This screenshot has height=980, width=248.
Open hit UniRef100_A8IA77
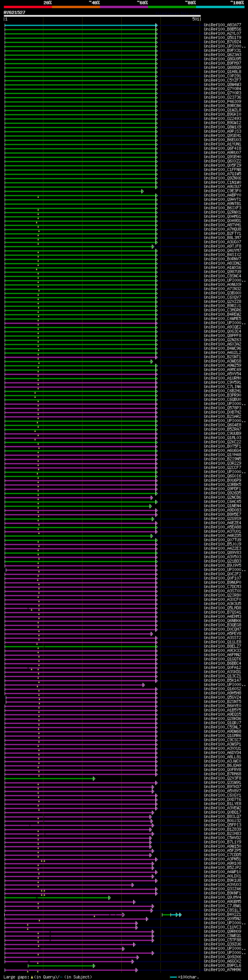pyautogui.click(x=222, y=25)
